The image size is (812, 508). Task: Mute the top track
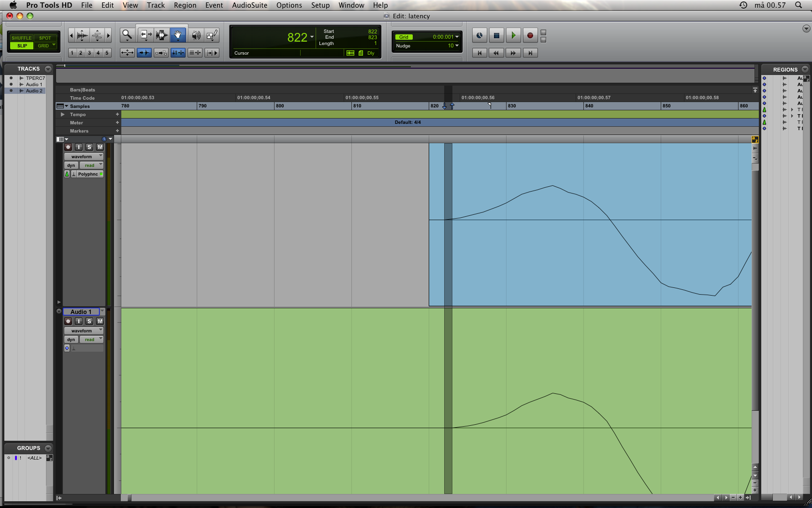[x=100, y=147]
